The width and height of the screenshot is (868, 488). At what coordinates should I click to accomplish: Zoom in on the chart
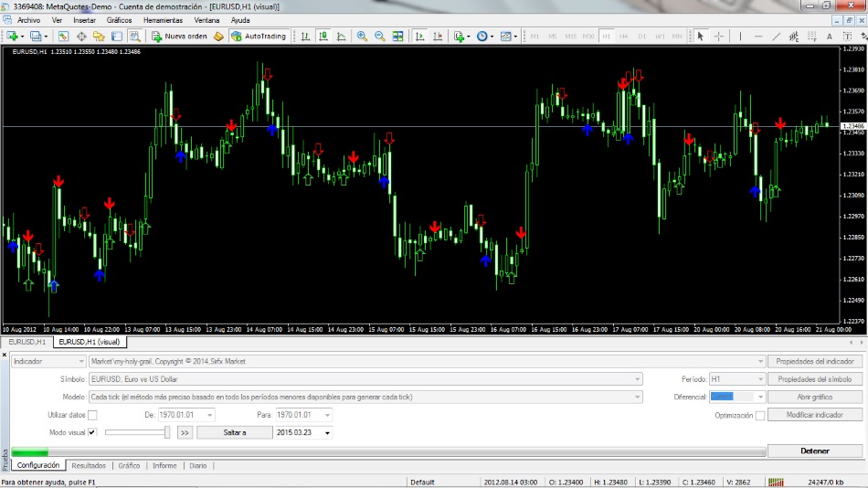pyautogui.click(x=362, y=37)
